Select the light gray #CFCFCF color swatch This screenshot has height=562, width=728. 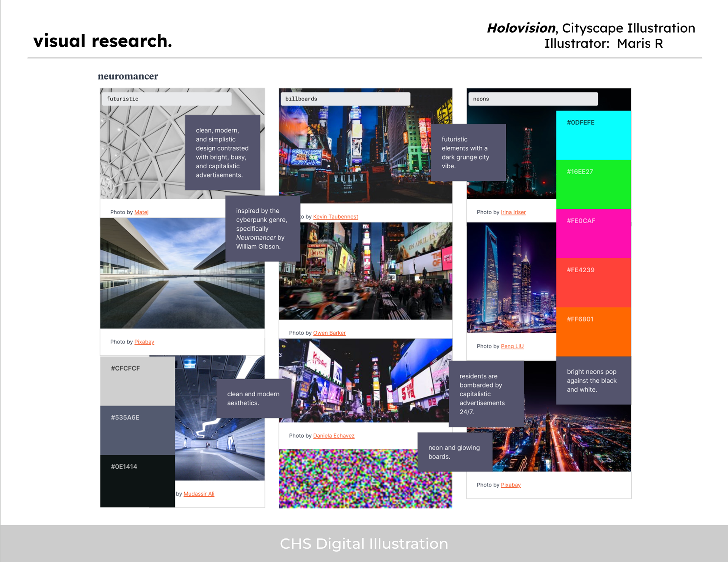point(138,381)
